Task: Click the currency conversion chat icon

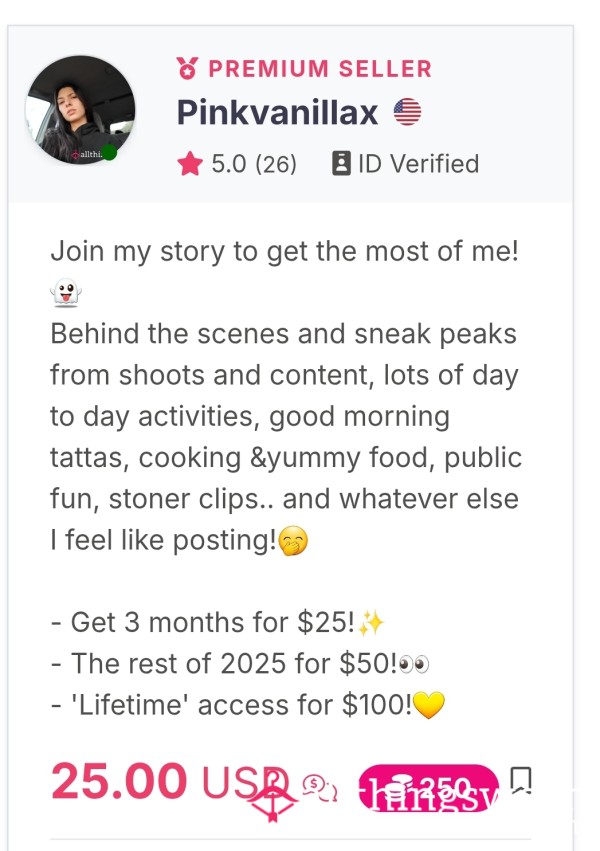Action: (320, 788)
